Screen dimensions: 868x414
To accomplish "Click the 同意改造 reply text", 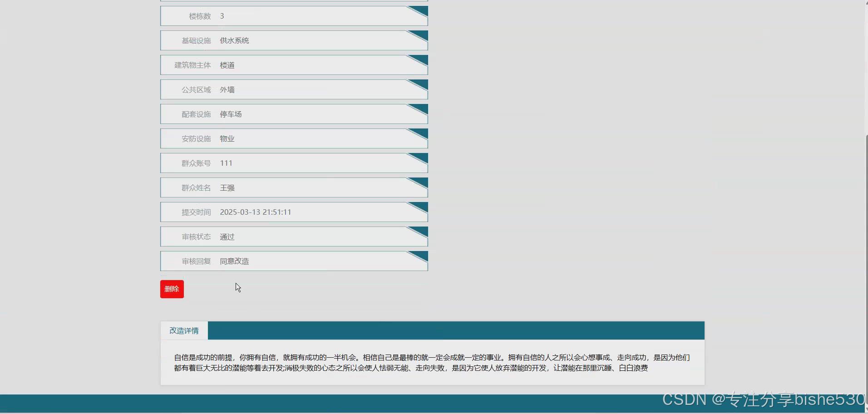I will click(x=234, y=261).
